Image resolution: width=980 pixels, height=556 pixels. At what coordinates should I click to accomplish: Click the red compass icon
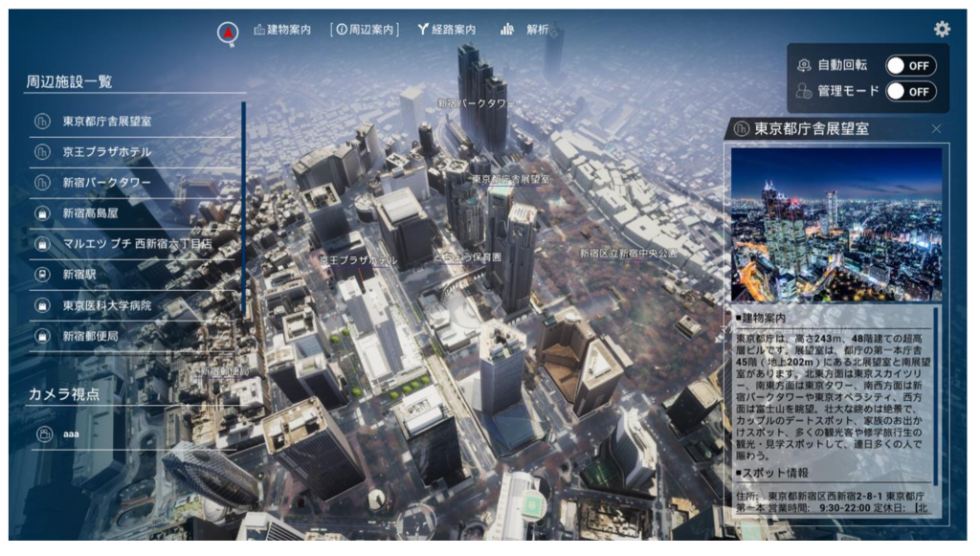point(228,32)
